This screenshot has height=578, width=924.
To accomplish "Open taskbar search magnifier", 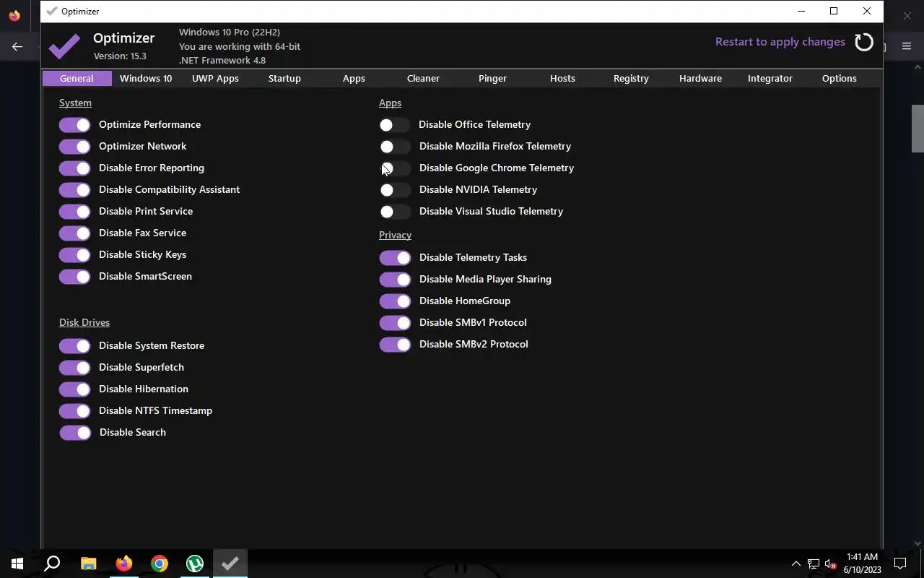I will [52, 564].
